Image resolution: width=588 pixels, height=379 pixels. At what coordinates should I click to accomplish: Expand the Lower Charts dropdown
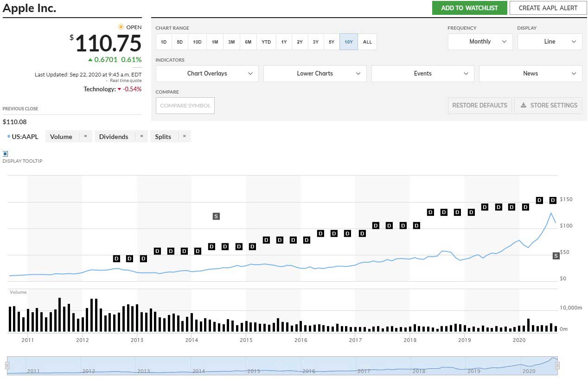[315, 74]
